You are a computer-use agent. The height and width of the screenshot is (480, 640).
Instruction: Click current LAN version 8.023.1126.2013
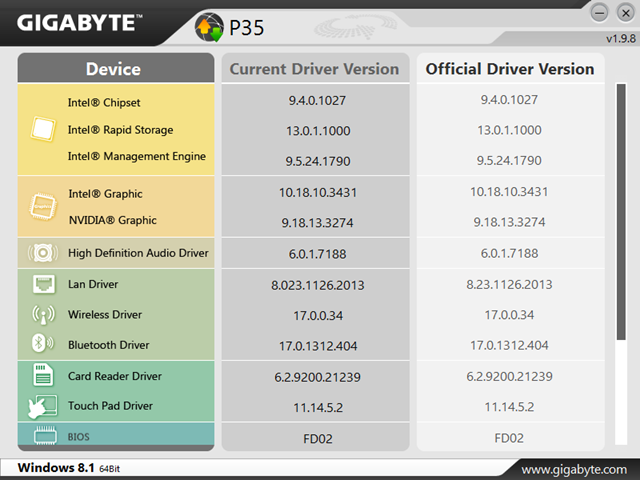[318, 285]
